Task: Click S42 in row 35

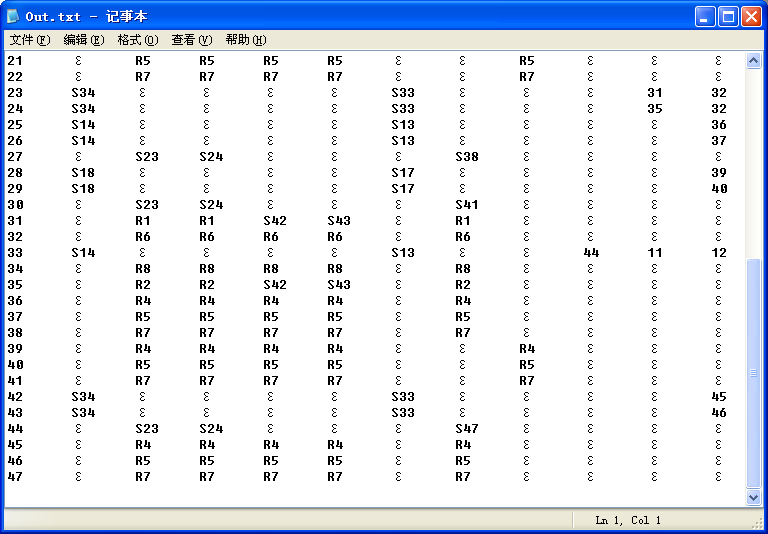Action: tap(275, 285)
